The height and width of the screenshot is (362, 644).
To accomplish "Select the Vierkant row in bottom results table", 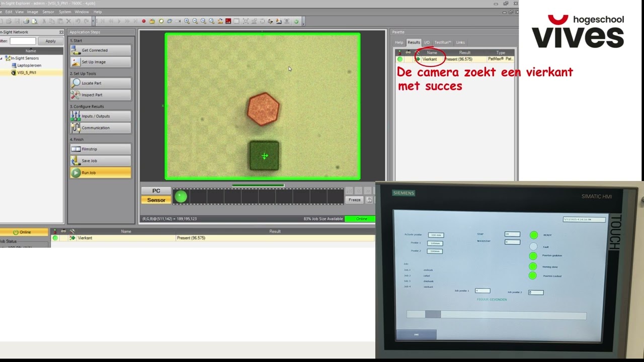I will (213, 238).
